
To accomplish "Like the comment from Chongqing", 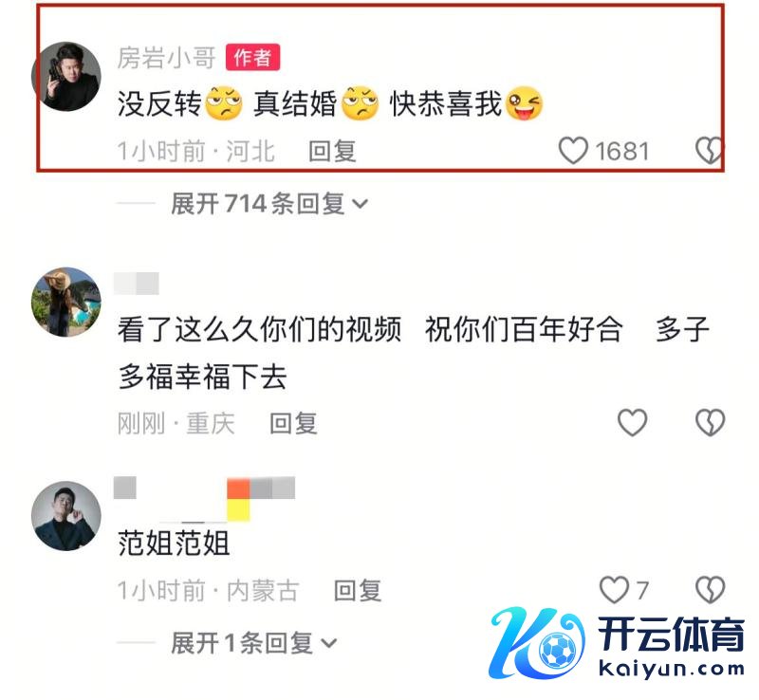I will (x=632, y=422).
